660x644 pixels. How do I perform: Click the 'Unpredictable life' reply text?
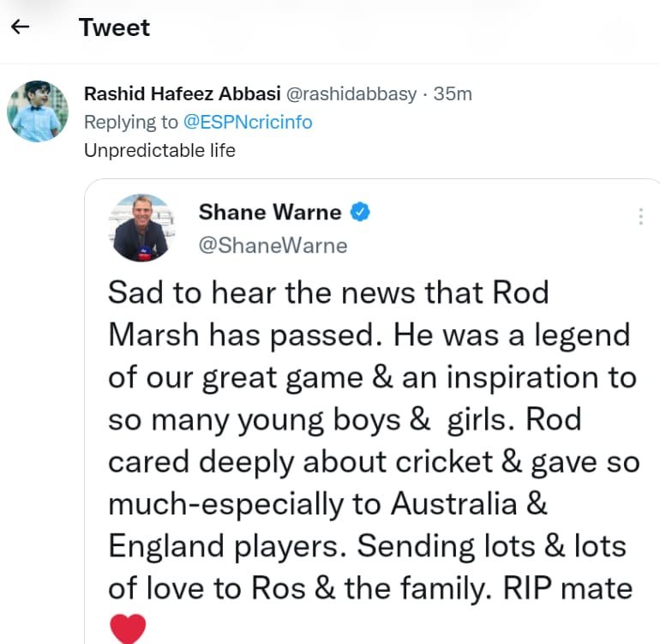pos(159,150)
